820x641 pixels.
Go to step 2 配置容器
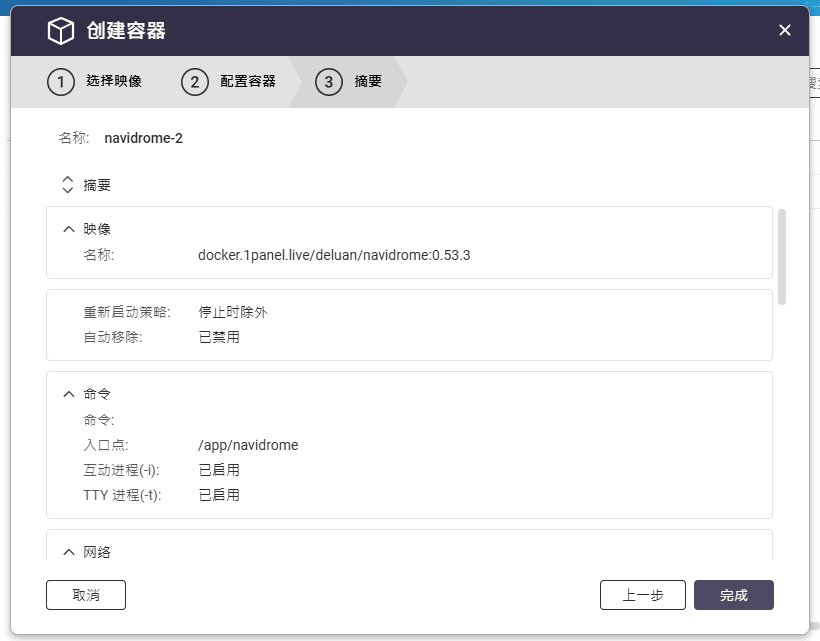229,82
